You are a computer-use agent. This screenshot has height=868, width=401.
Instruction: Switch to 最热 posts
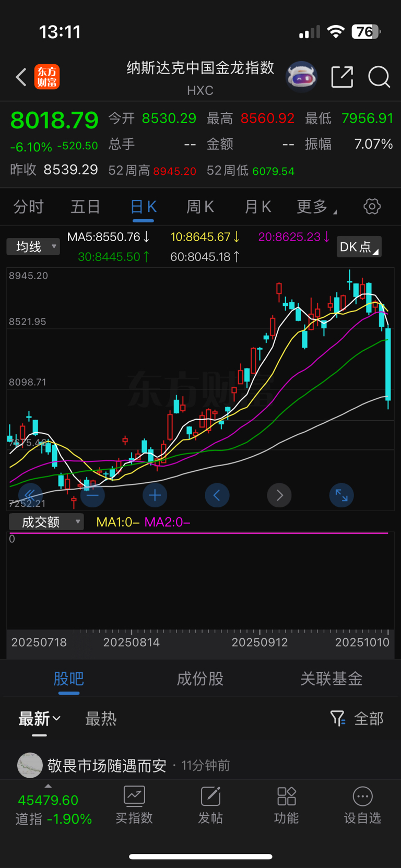tap(101, 719)
